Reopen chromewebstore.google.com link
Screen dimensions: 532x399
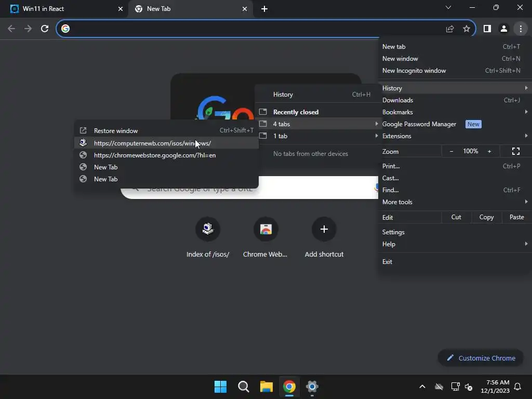point(166,155)
